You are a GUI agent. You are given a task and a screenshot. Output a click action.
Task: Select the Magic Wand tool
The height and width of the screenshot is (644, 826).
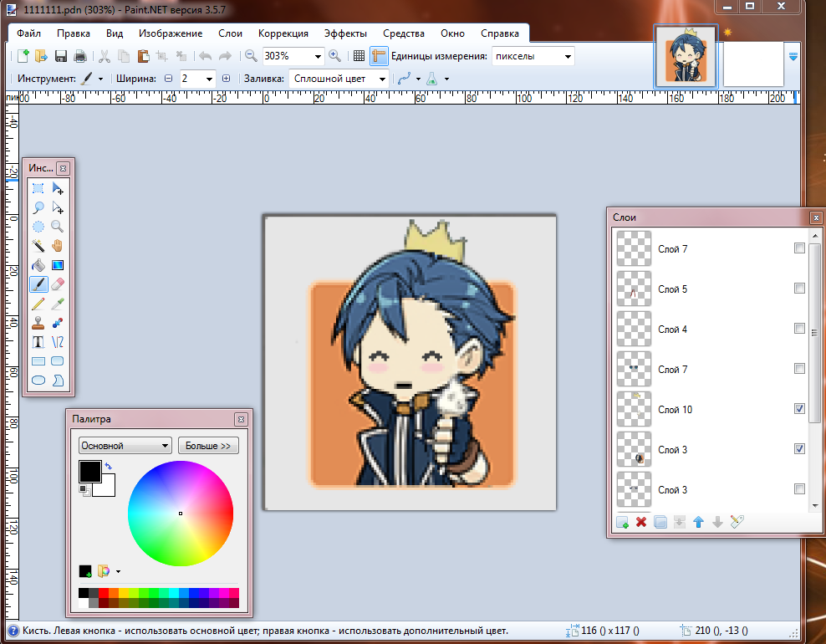[38, 246]
